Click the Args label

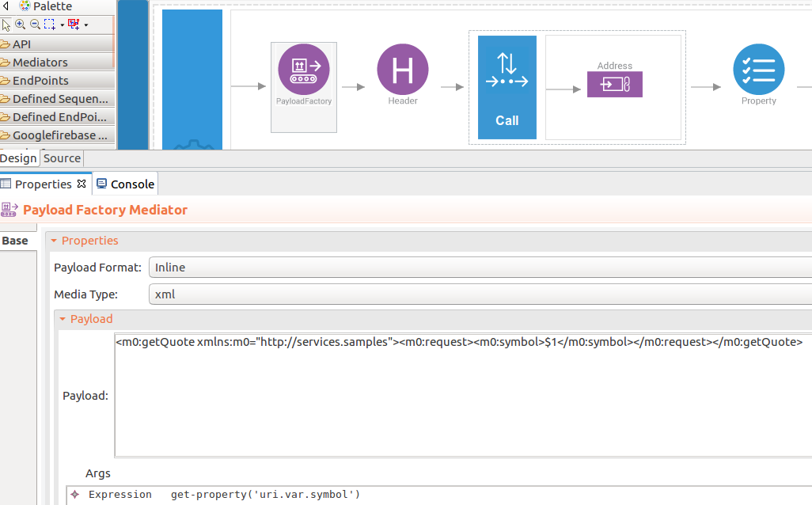(98, 473)
